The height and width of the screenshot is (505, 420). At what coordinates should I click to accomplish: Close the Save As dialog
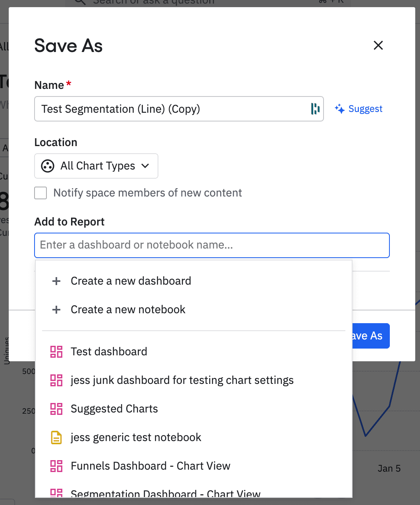(378, 45)
